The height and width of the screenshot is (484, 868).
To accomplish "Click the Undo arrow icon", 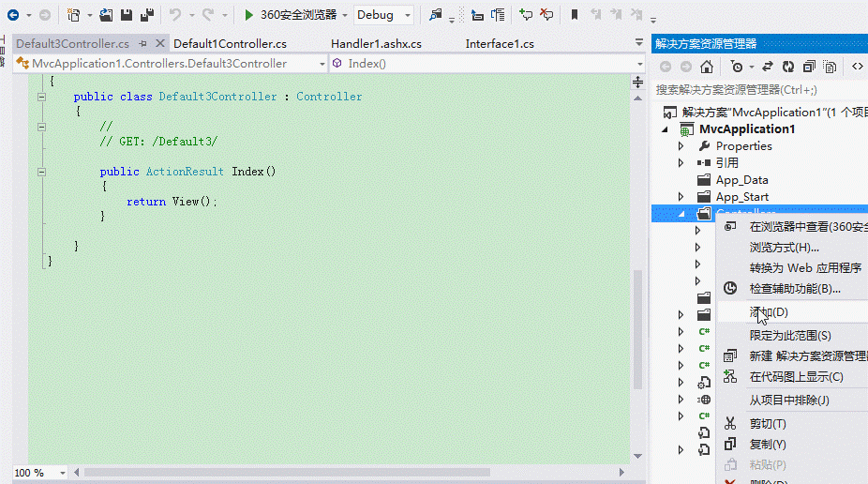I will click(x=175, y=15).
